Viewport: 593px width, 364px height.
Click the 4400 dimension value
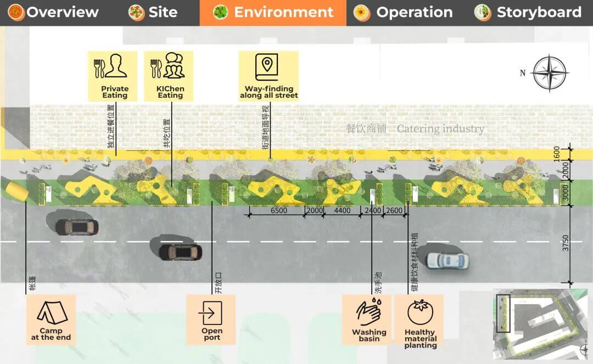pos(342,210)
